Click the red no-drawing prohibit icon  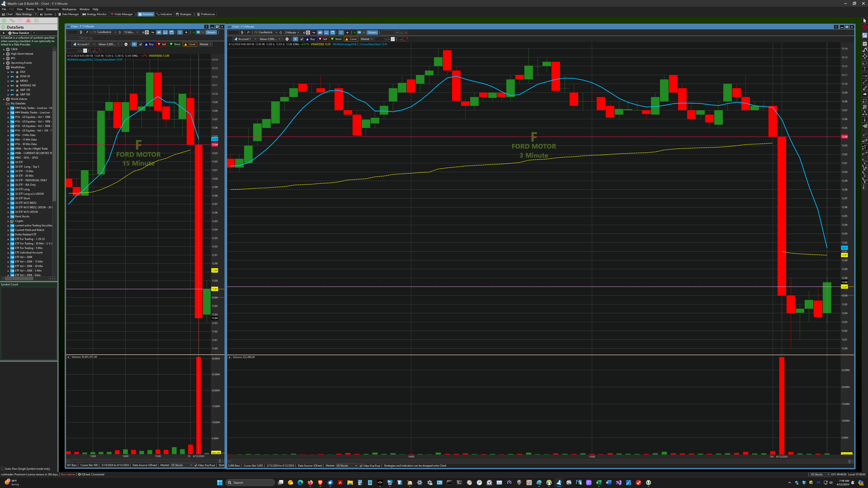coord(865,27)
